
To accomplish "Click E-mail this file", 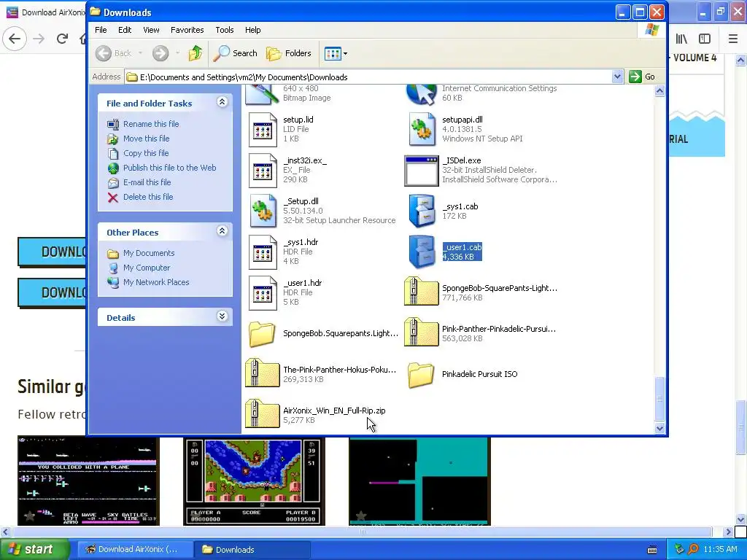I will point(147,182).
